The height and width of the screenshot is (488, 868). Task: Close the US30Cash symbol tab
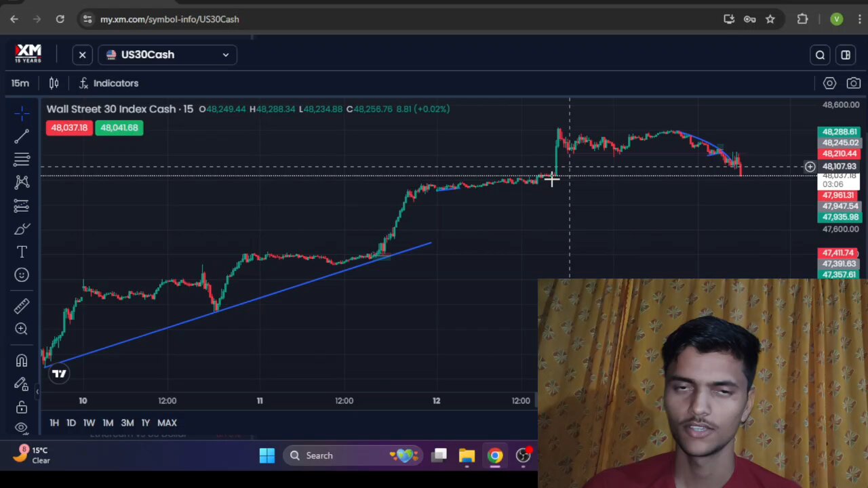[x=82, y=55]
